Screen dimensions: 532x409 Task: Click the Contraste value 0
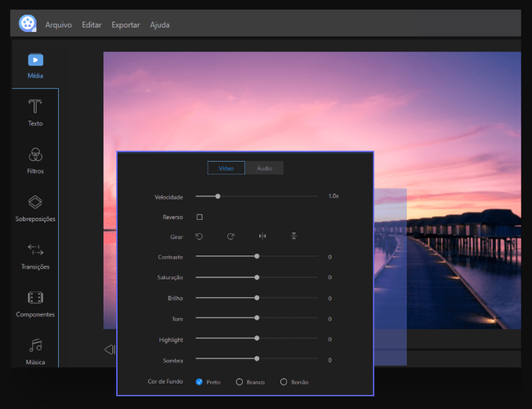(330, 257)
